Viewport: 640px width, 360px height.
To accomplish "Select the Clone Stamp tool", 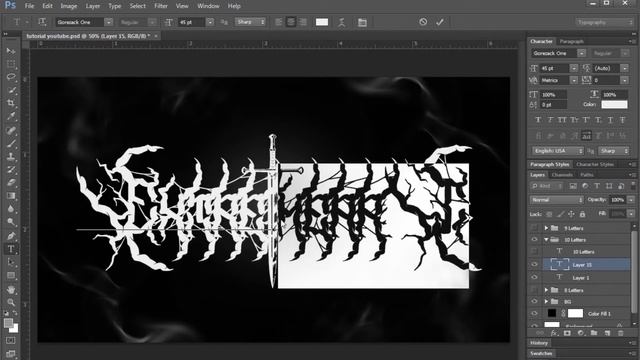I will coord(11,157).
